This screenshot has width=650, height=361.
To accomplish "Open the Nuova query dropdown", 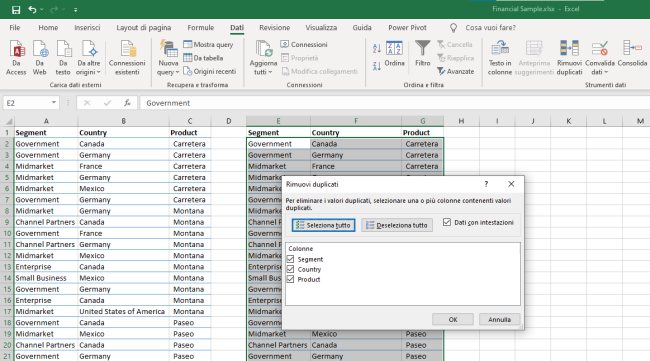I will point(168,58).
